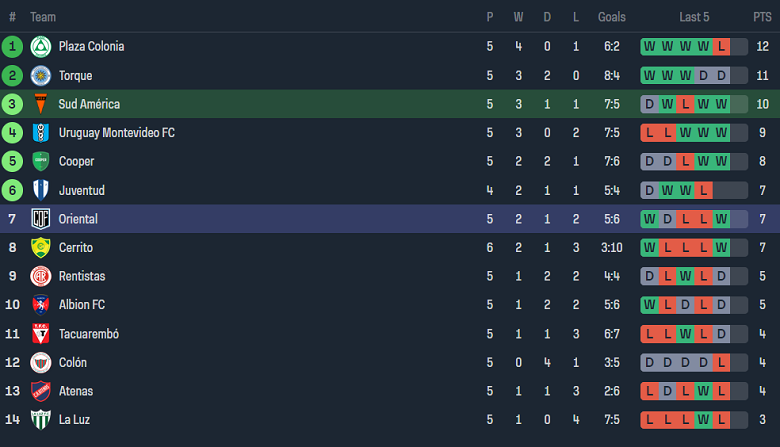This screenshot has width=780, height=447.
Task: Open the Albion FC team page
Action: point(81,305)
